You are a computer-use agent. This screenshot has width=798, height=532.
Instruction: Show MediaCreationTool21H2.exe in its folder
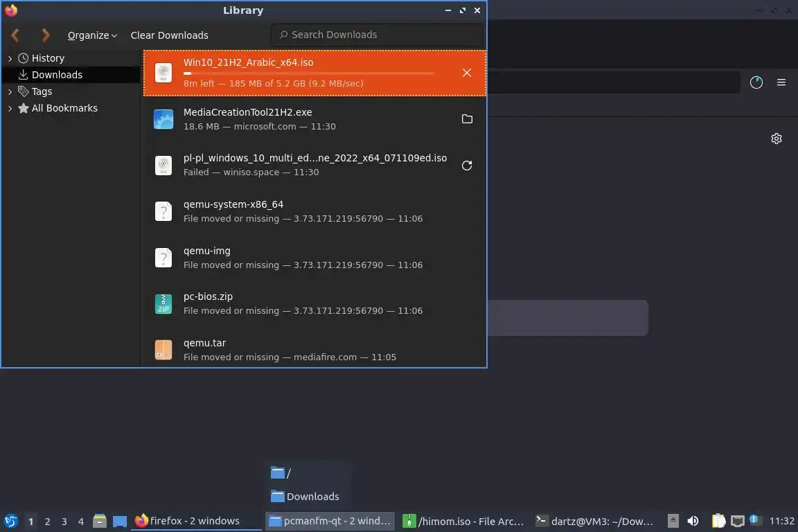point(467,118)
